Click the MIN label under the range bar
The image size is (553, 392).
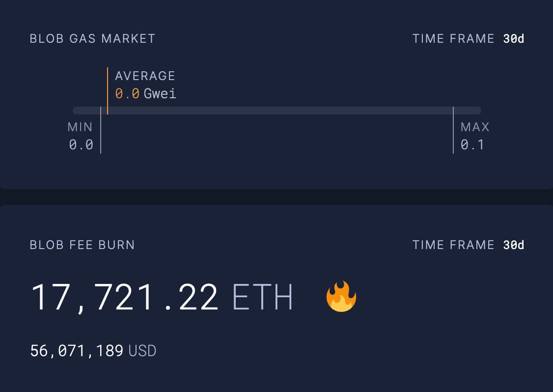(x=80, y=127)
